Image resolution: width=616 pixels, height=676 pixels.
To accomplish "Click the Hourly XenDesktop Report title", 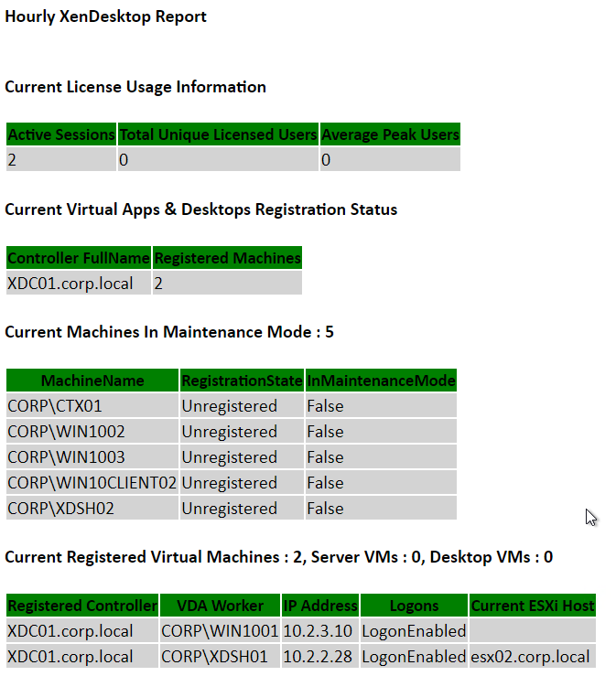I will 105,16.
